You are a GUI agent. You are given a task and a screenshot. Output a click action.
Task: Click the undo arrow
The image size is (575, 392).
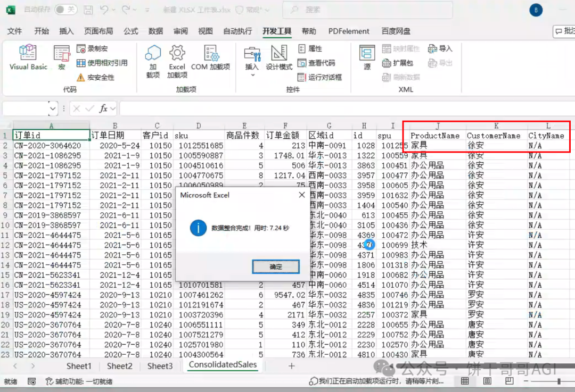pos(104,10)
